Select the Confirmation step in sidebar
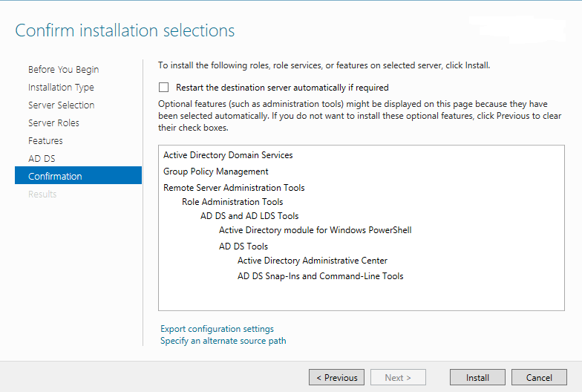The height and width of the screenshot is (392, 582). click(x=55, y=177)
